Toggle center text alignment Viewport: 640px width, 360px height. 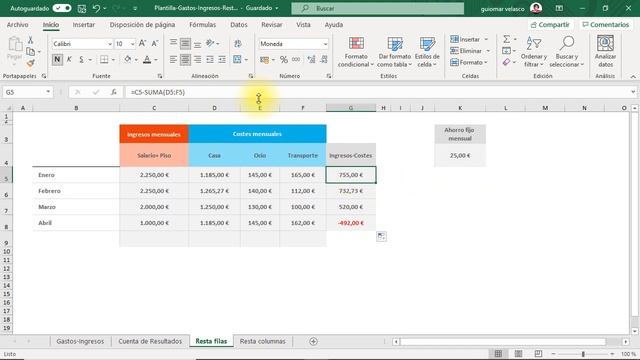coord(185,60)
